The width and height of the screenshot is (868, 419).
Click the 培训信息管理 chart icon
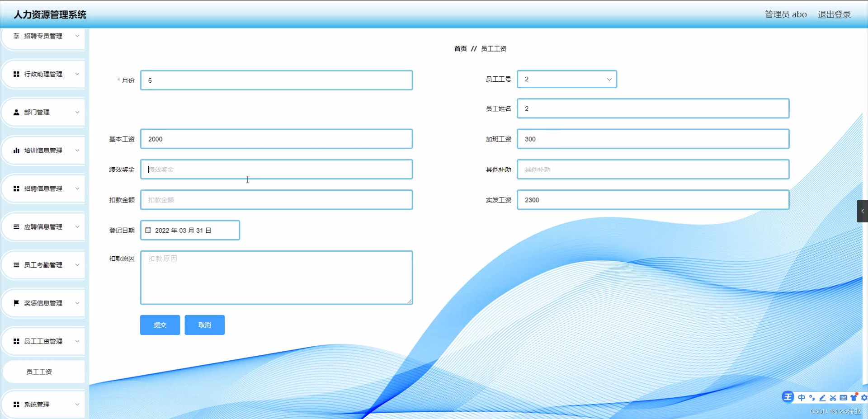[15, 150]
